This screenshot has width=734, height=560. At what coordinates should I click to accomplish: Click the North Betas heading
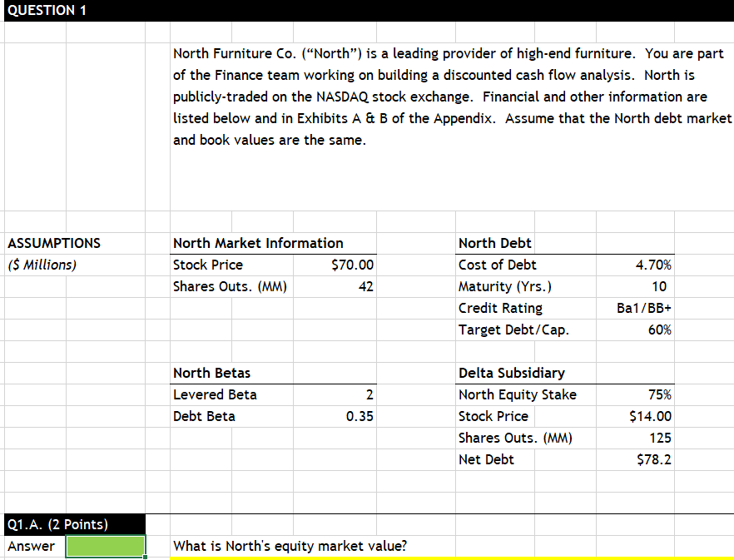211,373
